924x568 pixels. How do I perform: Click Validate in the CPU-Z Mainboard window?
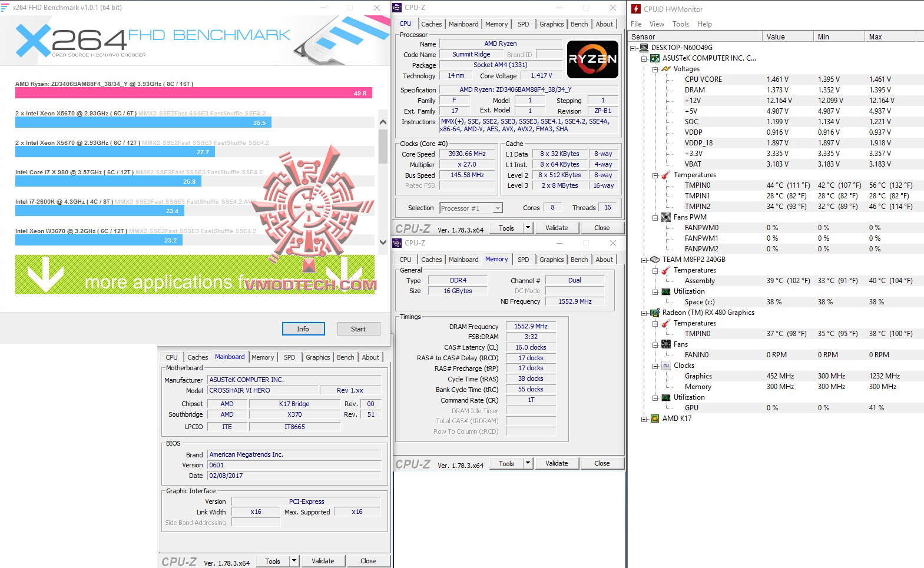pos(323,561)
